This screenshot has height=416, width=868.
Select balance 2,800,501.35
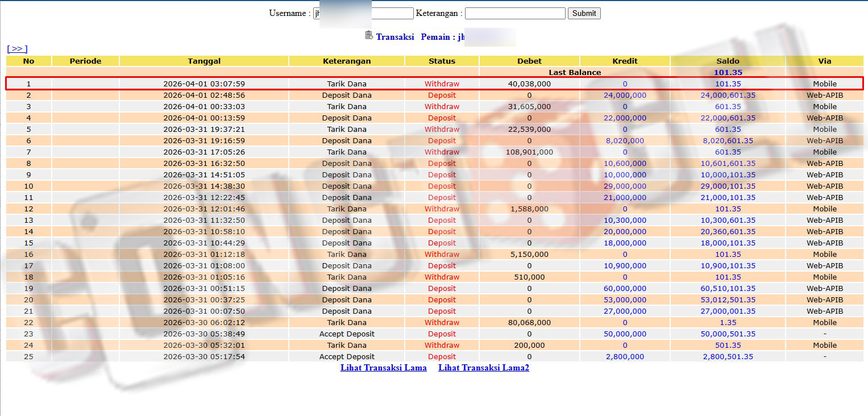coord(728,356)
